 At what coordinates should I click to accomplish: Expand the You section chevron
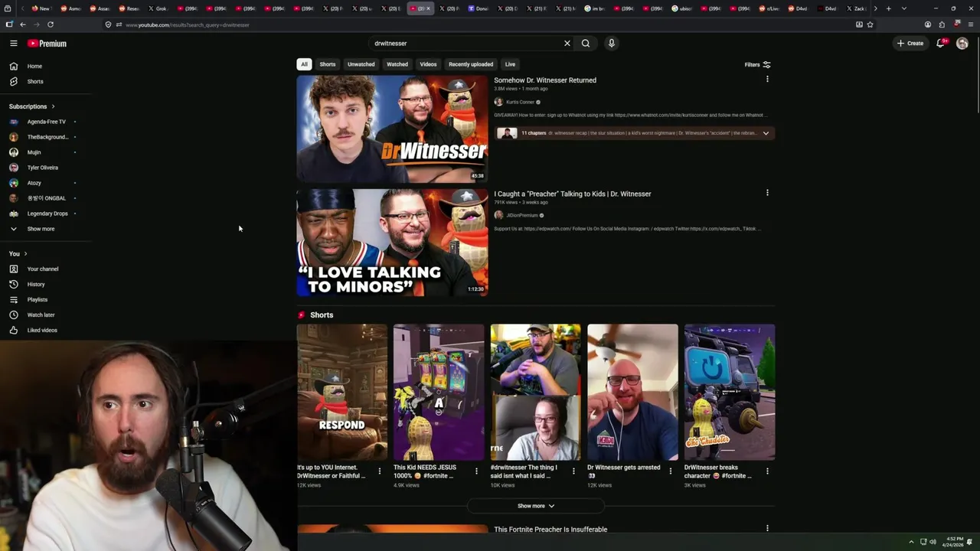point(25,254)
